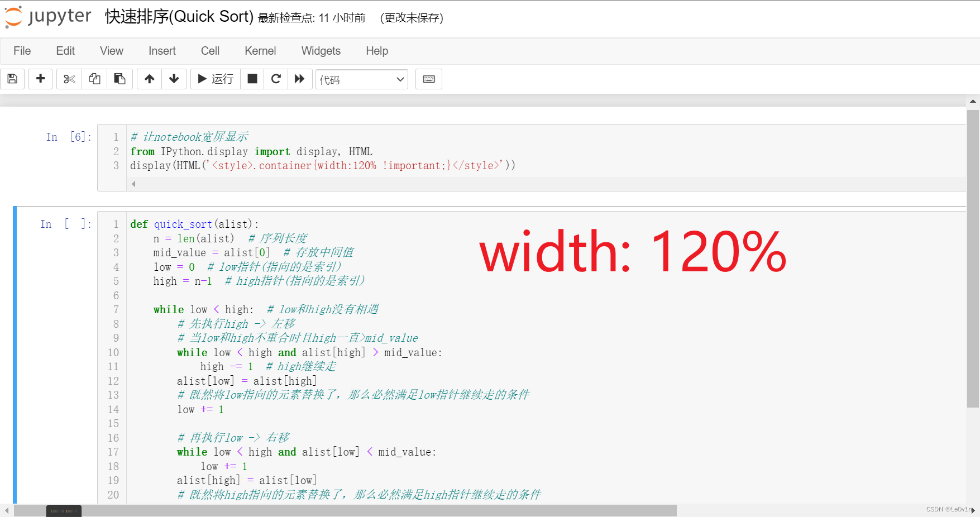Run the current cell with 运行 button

pos(216,79)
